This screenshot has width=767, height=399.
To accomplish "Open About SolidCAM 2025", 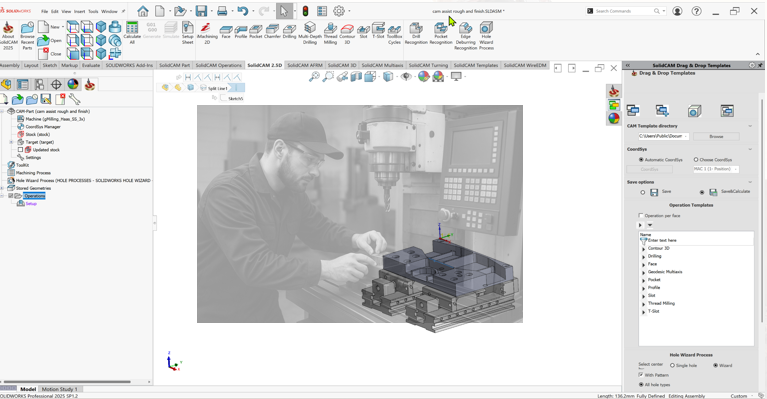I will point(8,35).
